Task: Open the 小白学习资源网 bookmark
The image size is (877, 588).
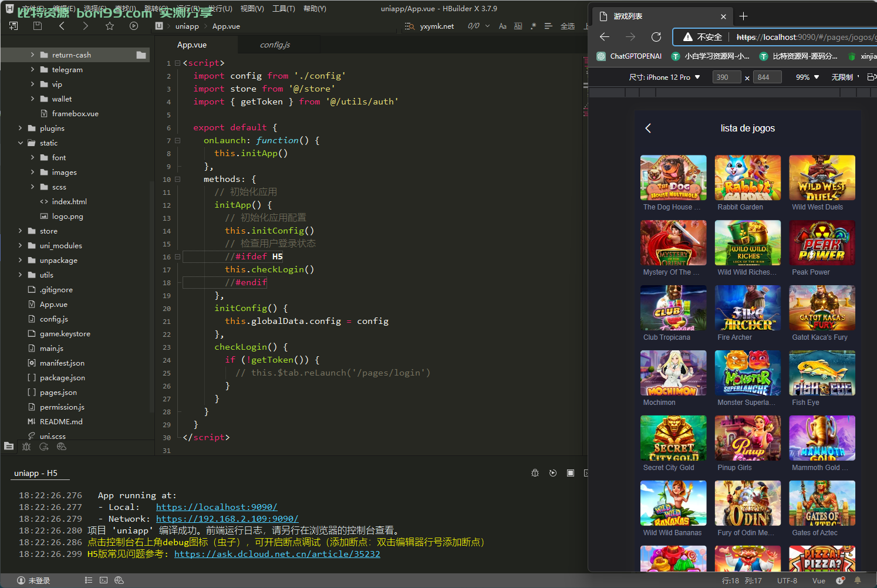Action: click(711, 56)
